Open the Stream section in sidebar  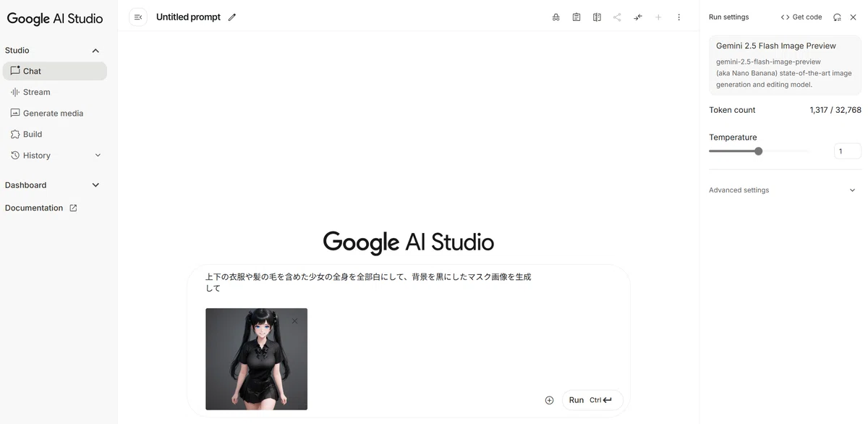coord(55,92)
